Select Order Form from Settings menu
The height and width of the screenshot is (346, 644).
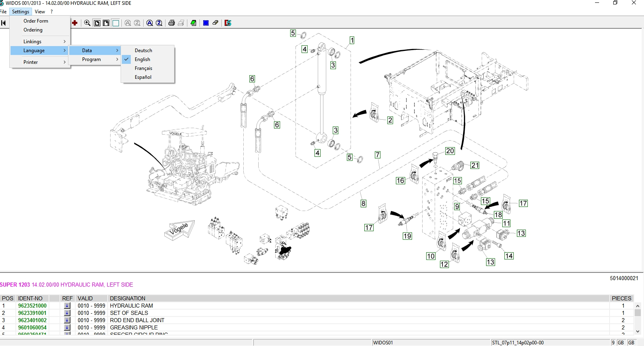click(x=36, y=21)
